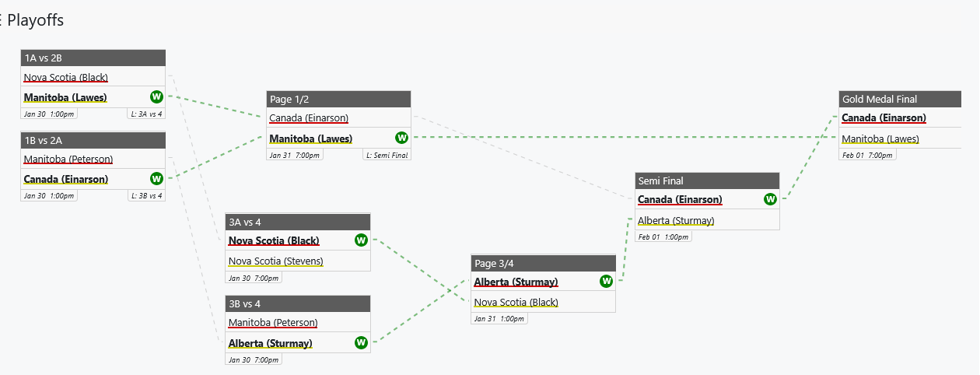Select Nova Scotia (Stevens) team link

click(x=276, y=261)
